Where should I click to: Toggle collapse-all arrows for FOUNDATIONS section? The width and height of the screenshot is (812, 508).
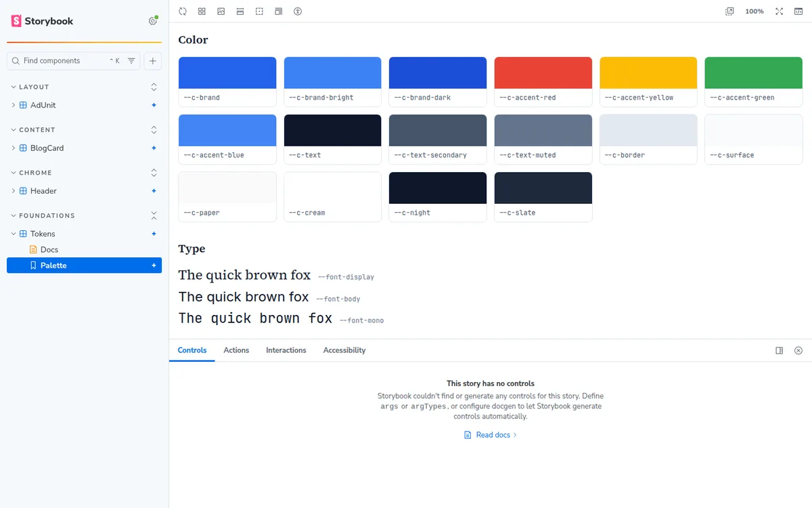(x=154, y=215)
